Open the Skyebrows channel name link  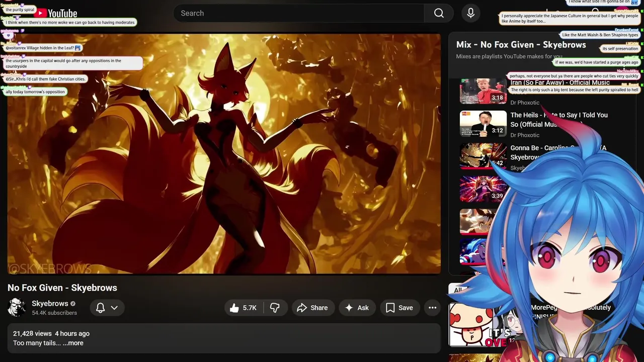pos(50,303)
